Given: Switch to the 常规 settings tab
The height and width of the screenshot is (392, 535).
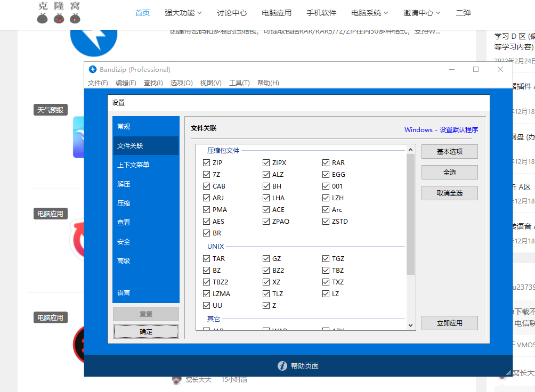Looking at the screenshot, I should (x=145, y=127).
